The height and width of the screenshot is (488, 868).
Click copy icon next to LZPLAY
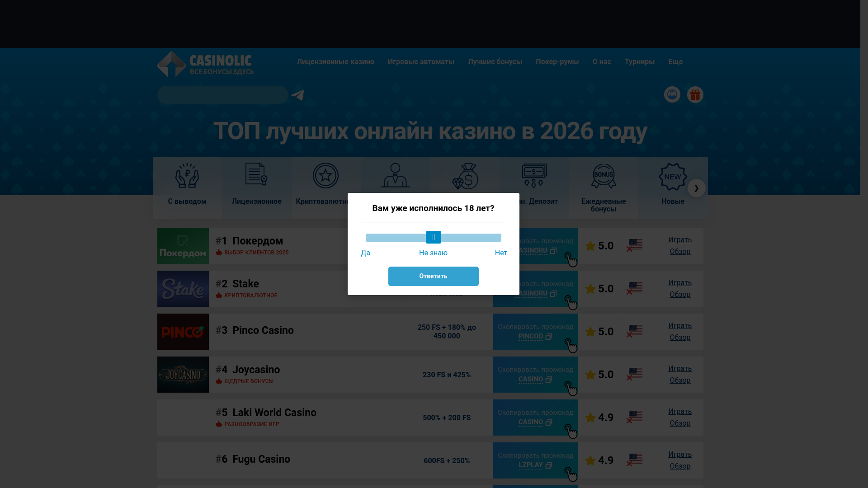coord(549,465)
